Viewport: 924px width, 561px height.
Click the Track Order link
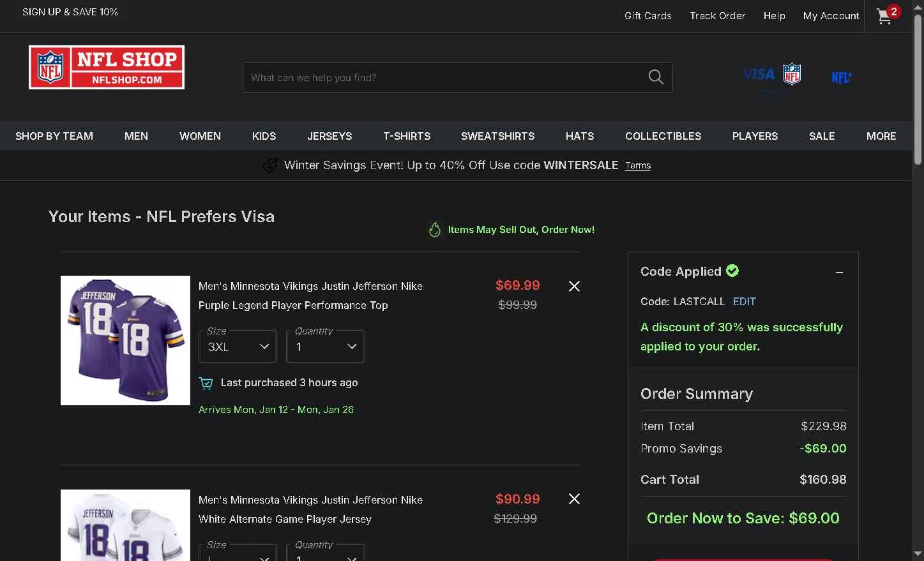pos(717,16)
